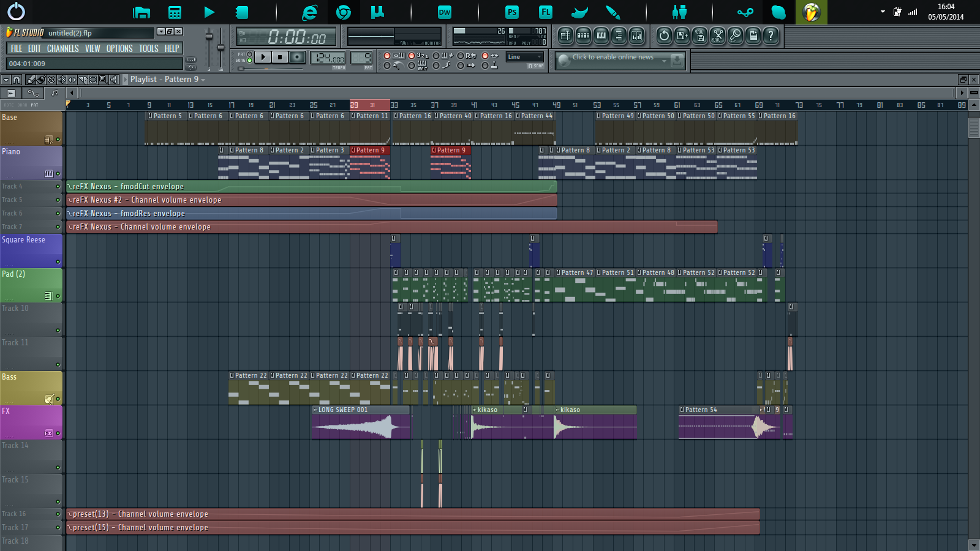The height and width of the screenshot is (551, 980).
Task: Switch to Pattern mode radio
Action: coord(249,54)
